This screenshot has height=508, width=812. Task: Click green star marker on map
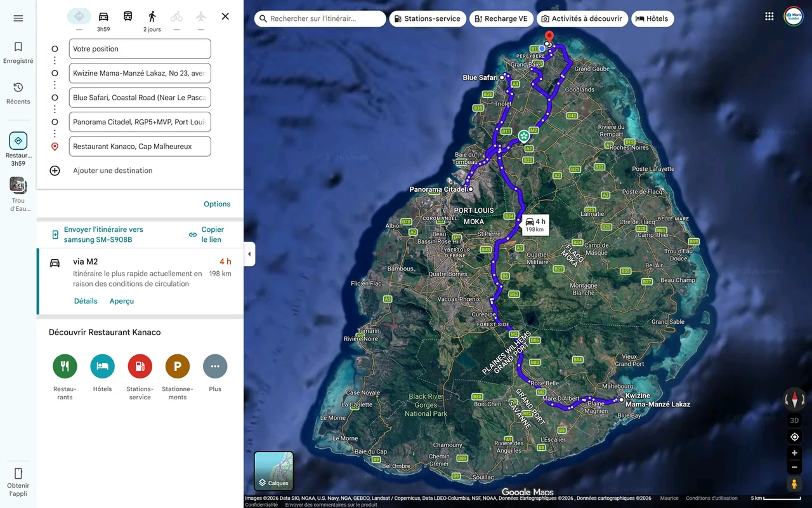tap(523, 136)
